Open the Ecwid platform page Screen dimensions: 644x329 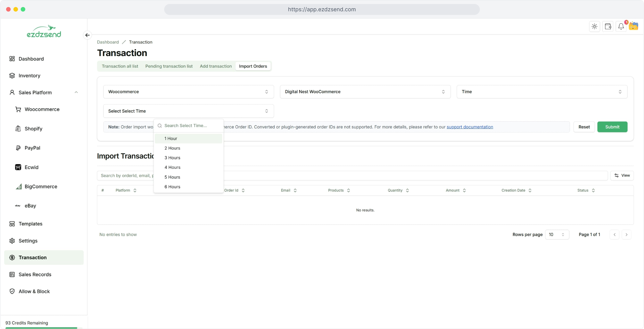[31, 167]
